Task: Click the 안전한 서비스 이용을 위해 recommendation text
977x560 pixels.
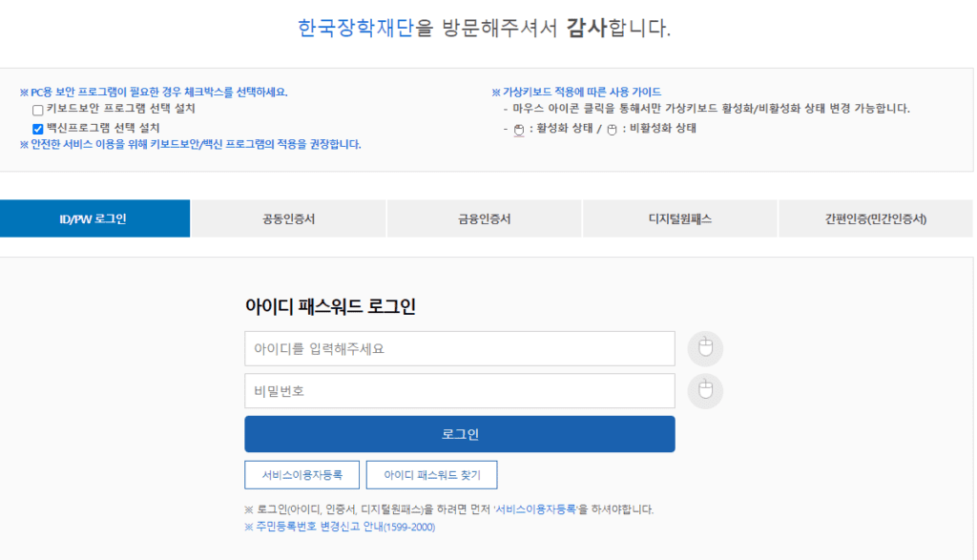Action: 191,144
